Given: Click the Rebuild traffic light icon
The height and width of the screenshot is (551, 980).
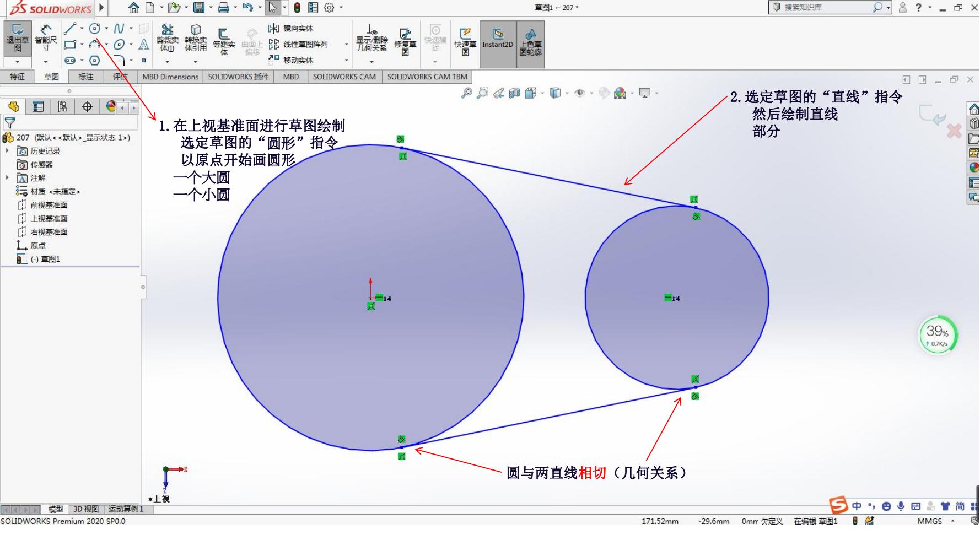Looking at the screenshot, I should click(x=297, y=8).
